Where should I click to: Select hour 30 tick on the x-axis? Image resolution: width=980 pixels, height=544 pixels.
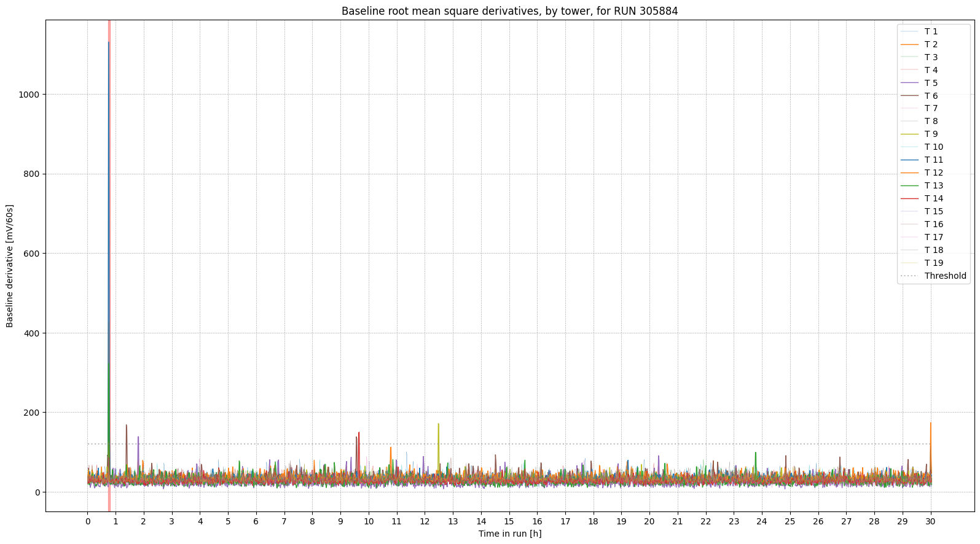[930, 521]
